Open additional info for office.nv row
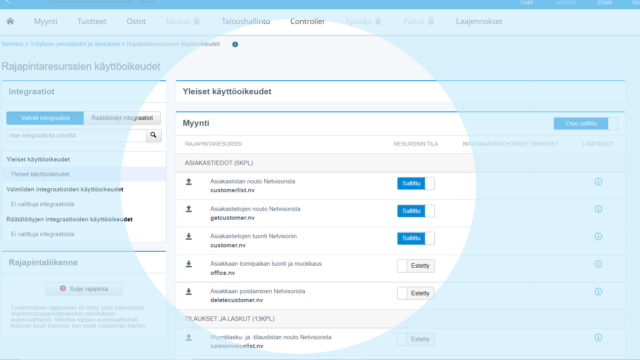Image resolution: width=640 pixels, height=360 pixels. (598, 264)
